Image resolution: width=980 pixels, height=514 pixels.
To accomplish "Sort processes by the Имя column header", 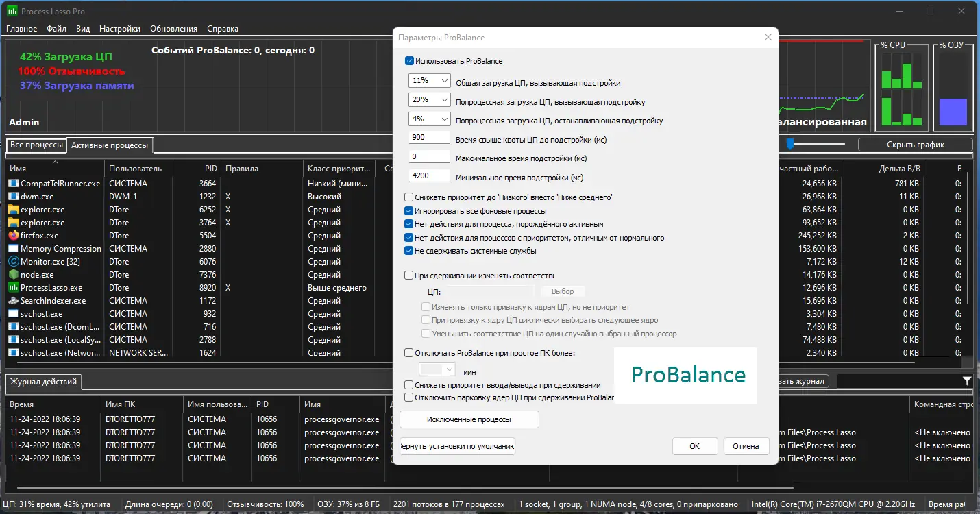I will click(x=55, y=169).
